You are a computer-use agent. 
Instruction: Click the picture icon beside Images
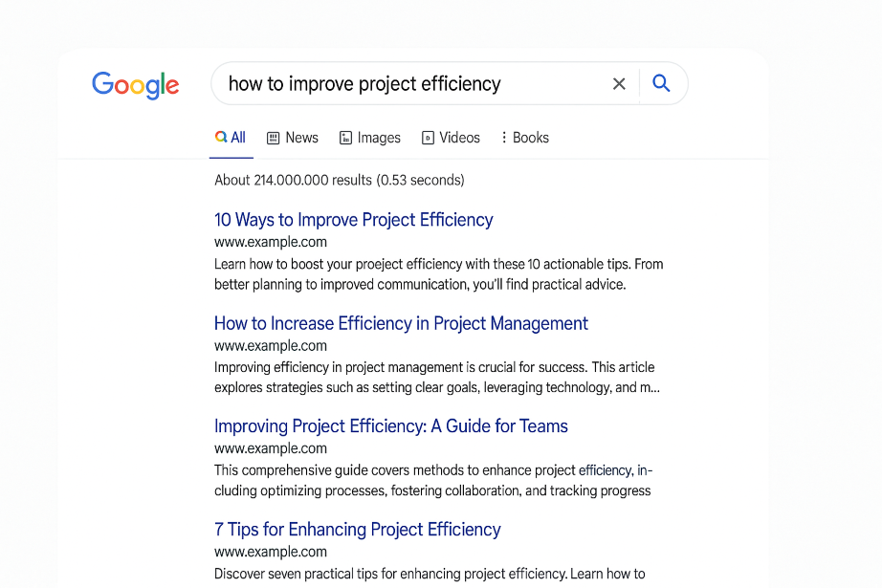pyautogui.click(x=346, y=138)
